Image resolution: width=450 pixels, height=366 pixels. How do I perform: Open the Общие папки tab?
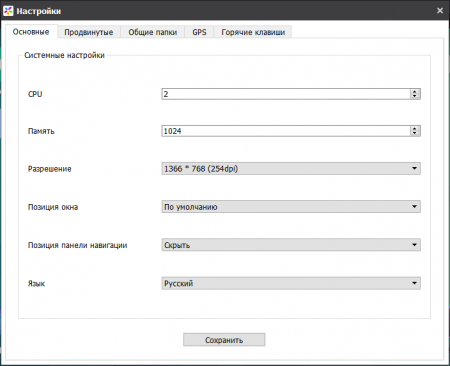tap(153, 32)
